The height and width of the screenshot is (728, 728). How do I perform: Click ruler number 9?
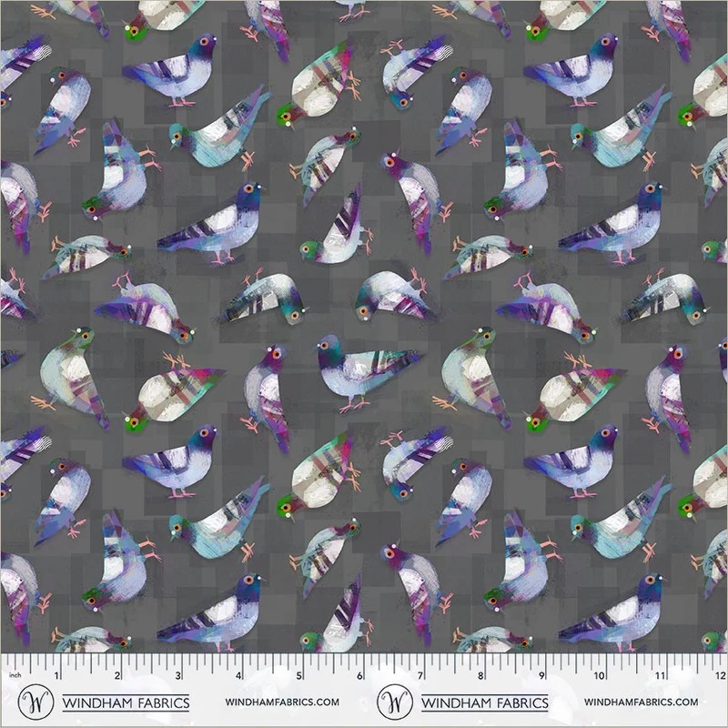541,675
